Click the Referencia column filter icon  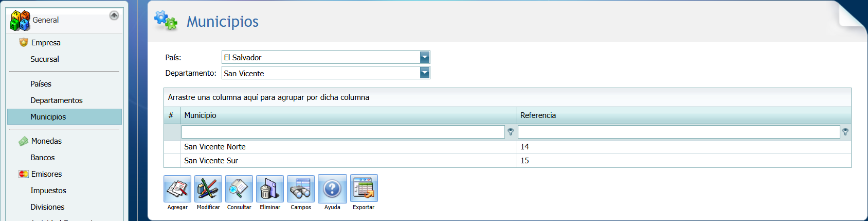(x=845, y=132)
